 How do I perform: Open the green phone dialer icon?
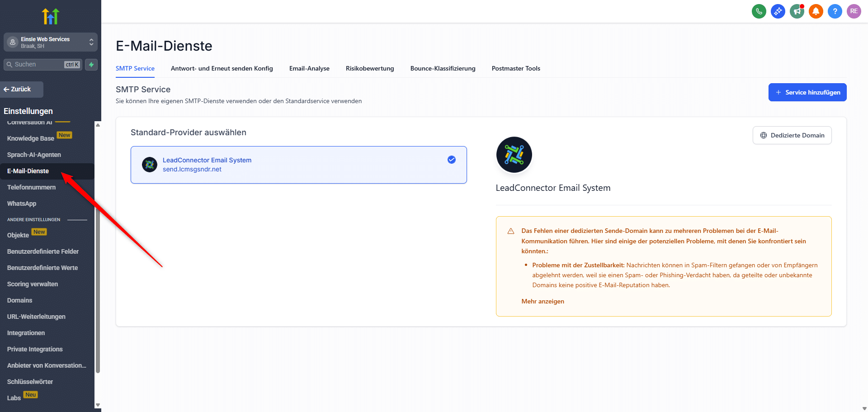pos(759,11)
